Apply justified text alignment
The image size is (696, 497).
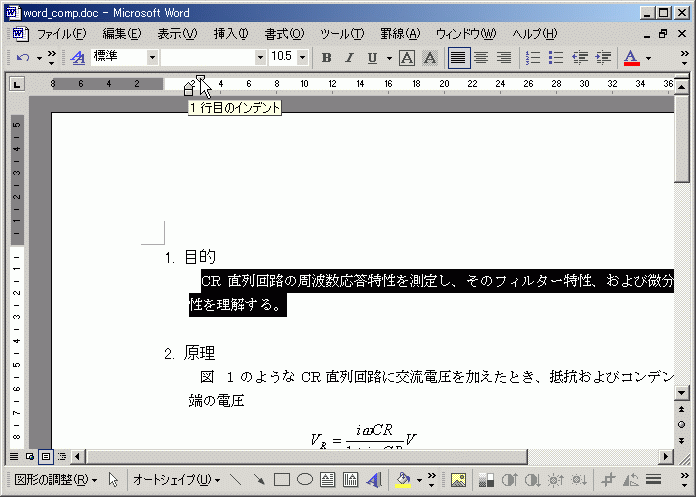click(458, 58)
